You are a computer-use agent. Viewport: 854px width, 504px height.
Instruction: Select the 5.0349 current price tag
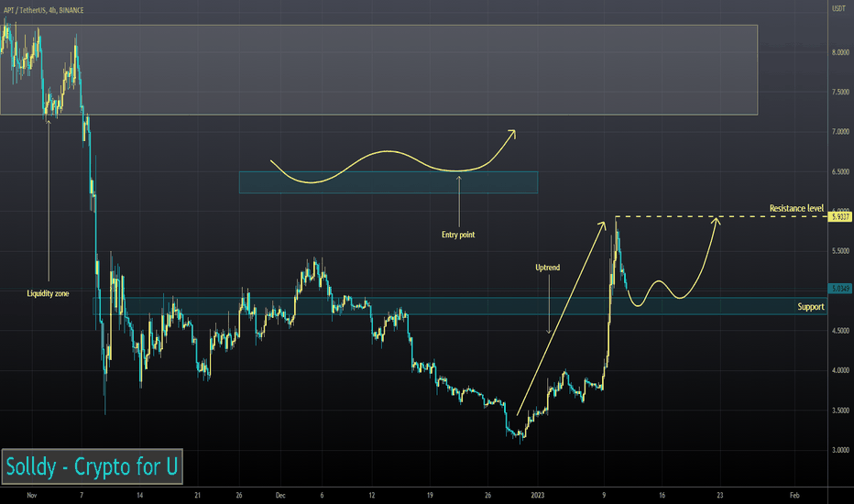[x=839, y=289]
